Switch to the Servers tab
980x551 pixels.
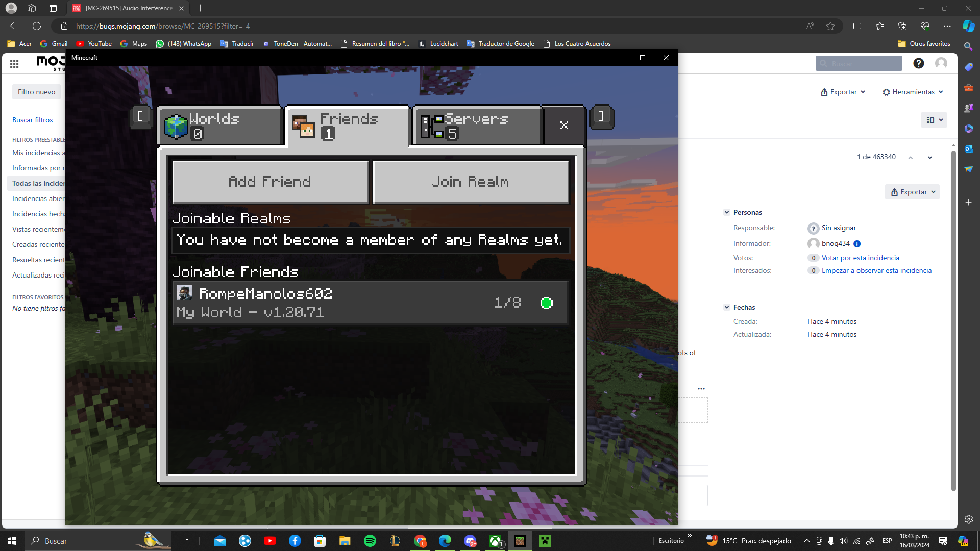(477, 126)
